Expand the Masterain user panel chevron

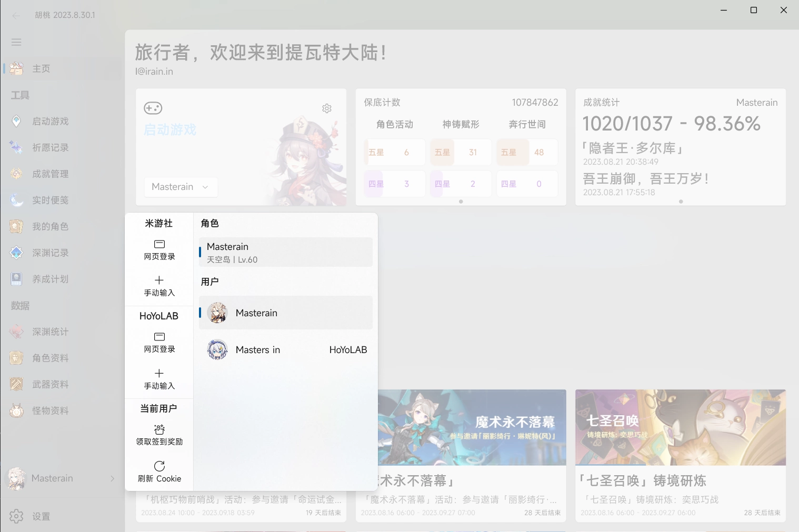click(112, 478)
